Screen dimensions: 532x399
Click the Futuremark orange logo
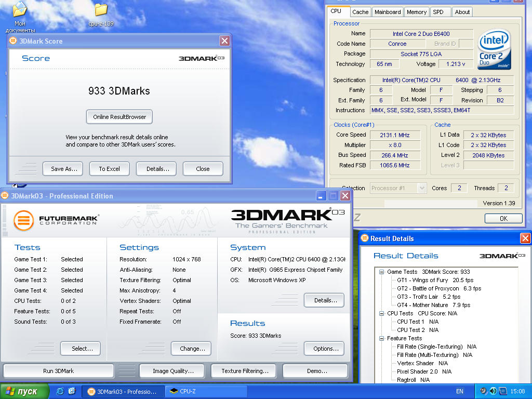[24, 220]
